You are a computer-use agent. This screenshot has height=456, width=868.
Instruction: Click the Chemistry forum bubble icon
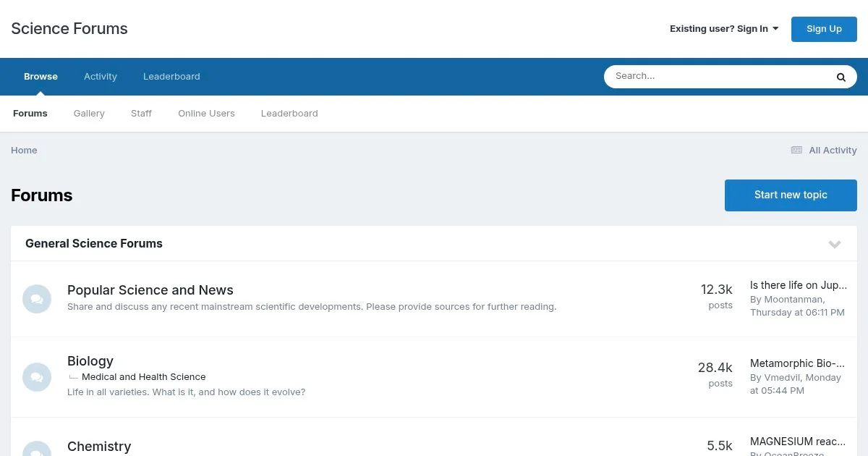(37, 449)
